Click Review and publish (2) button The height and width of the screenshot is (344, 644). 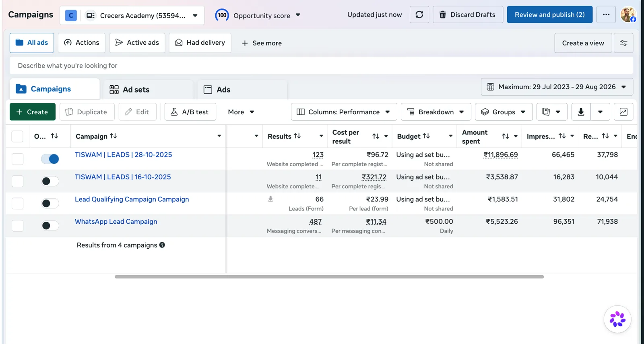pyautogui.click(x=549, y=14)
